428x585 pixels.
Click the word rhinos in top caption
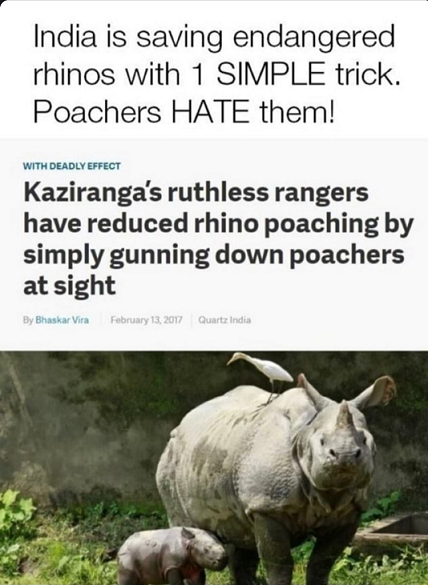tap(74, 73)
